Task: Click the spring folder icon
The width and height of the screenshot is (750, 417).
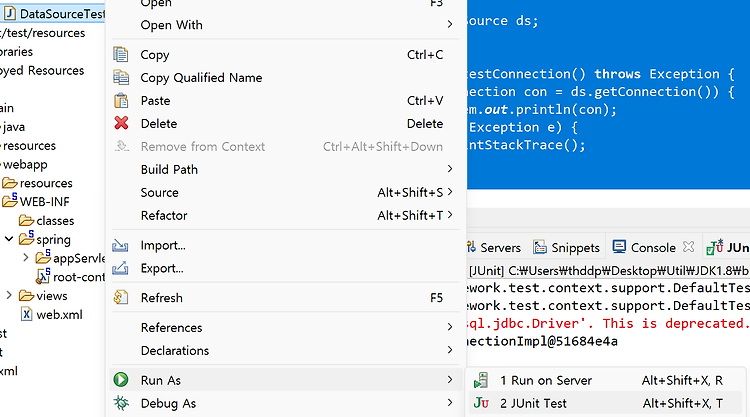Action: [x=26, y=238]
